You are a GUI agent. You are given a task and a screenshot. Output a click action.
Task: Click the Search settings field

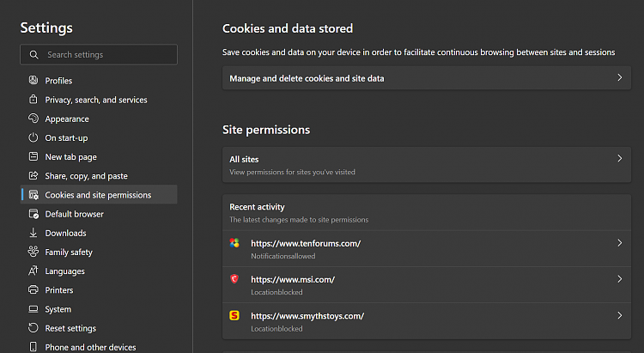coord(99,55)
